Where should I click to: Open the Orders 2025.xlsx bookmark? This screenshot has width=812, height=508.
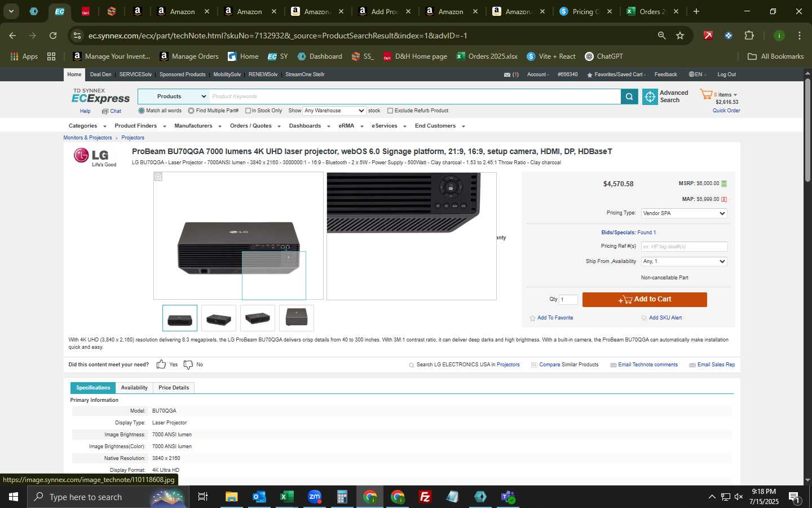click(x=487, y=56)
